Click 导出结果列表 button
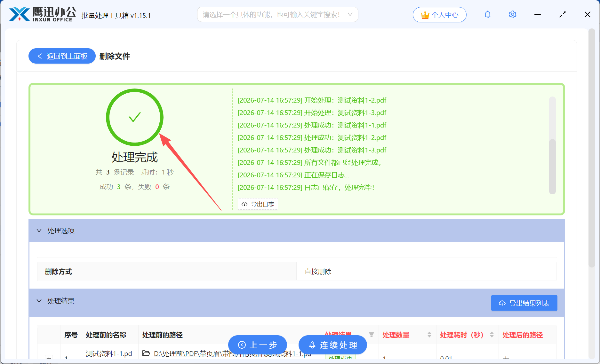 point(524,303)
